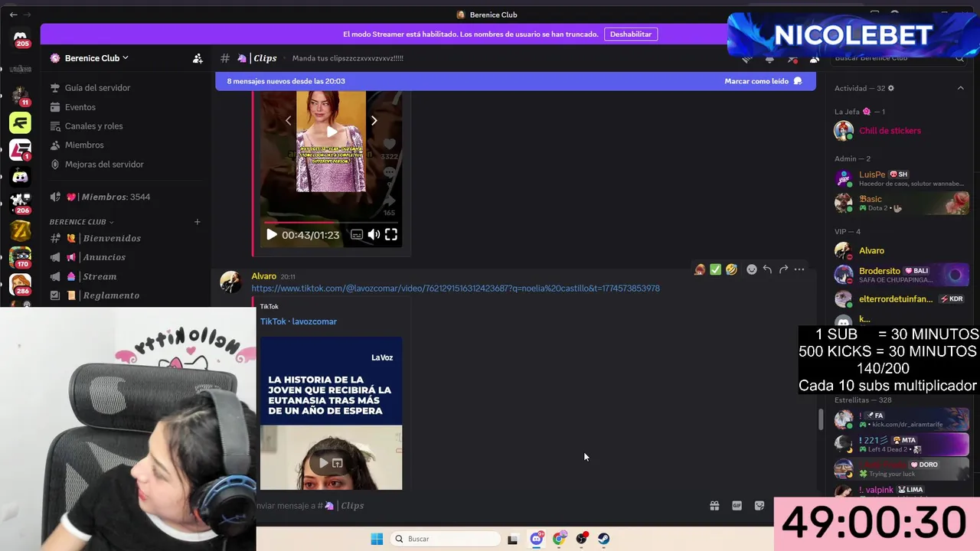Open LuisPe member profile
Image resolution: width=980 pixels, height=551 pixels.
(900, 179)
